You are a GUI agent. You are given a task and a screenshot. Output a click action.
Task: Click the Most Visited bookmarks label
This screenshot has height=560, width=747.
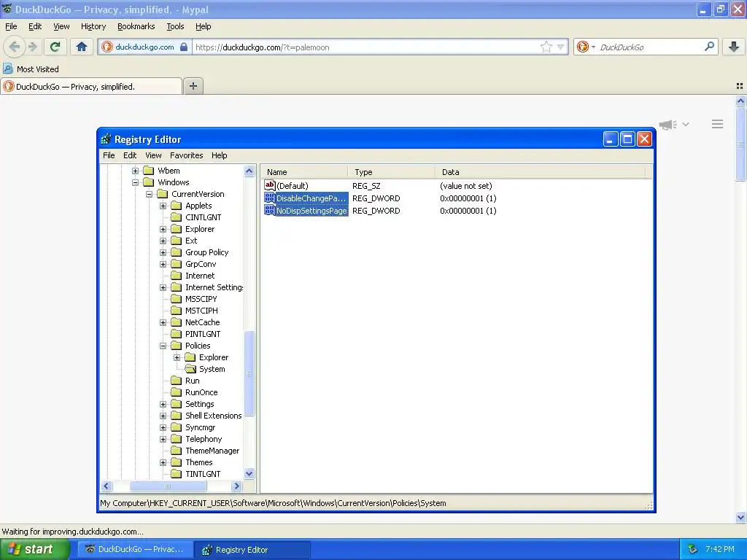38,69
